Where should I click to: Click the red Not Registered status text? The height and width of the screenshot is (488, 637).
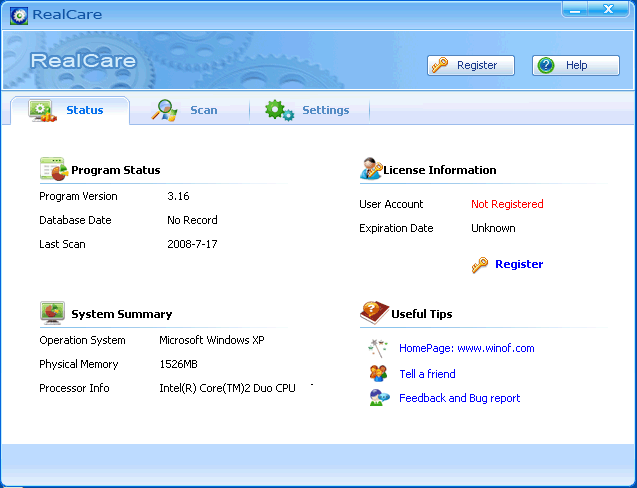tap(507, 204)
